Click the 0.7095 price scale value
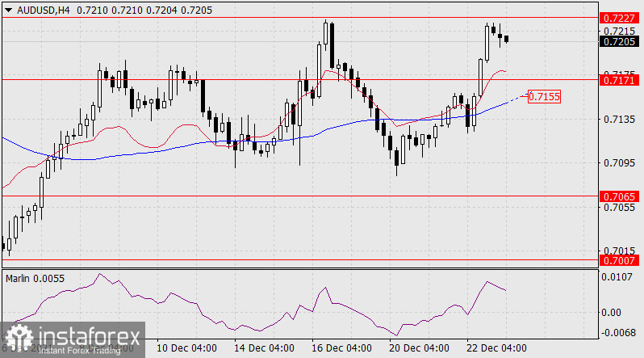The width and height of the screenshot is (644, 358). [x=619, y=163]
